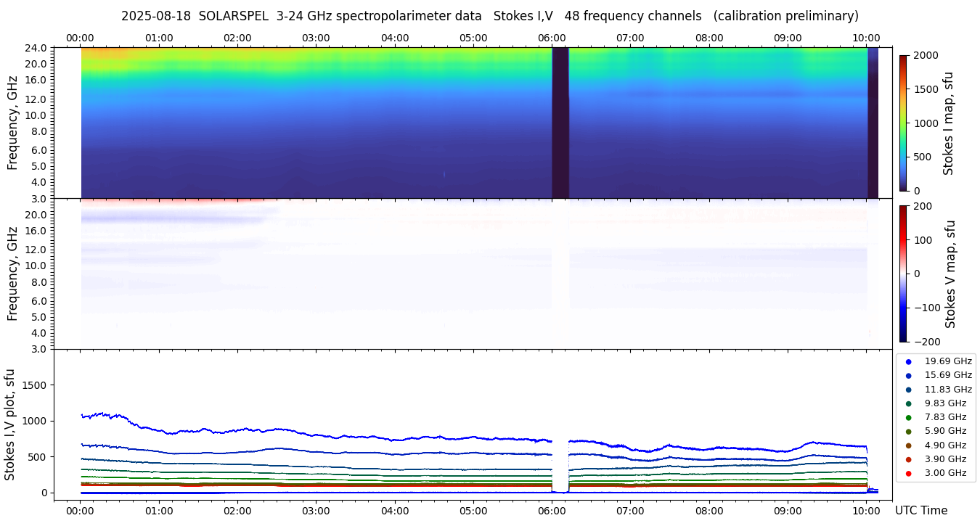Screen dimensions: 980x526
Task: Click the 15.69 GHz legend marker dot
Action: coord(908,376)
